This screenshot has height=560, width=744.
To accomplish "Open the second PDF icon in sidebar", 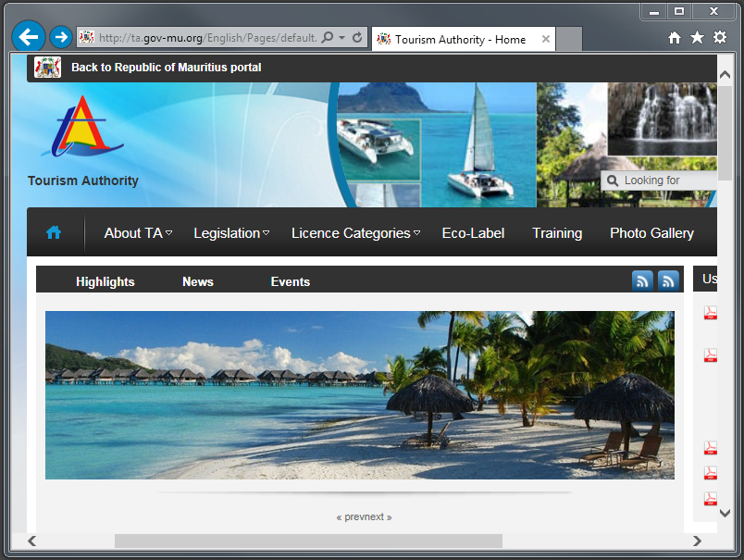I will [x=711, y=355].
